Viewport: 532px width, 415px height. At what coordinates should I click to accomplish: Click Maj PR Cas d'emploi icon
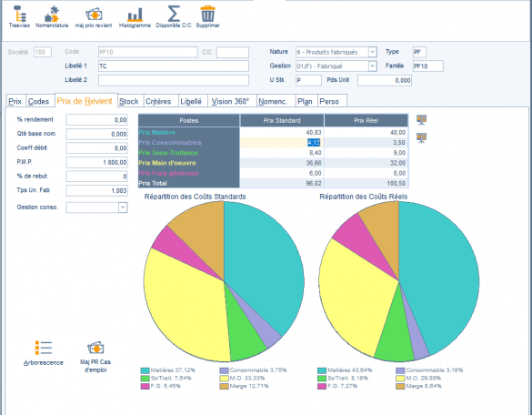(x=95, y=357)
